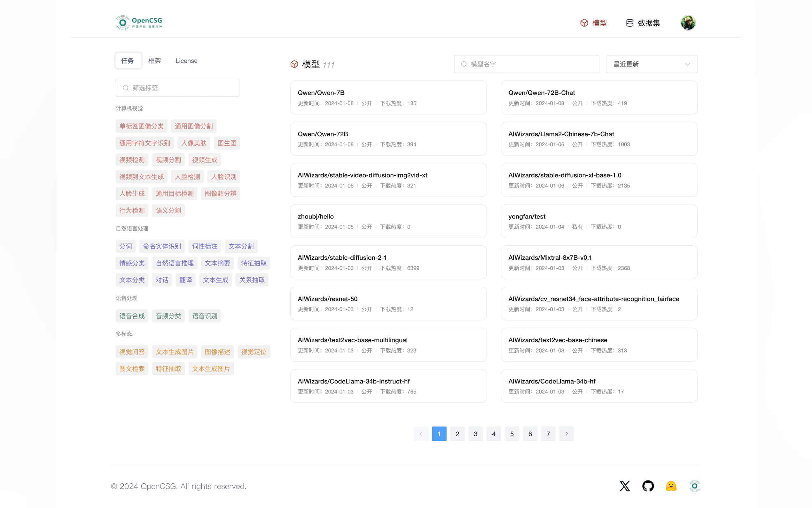Open the Qwen/Qwen-72B-Chat model card

tap(599, 98)
